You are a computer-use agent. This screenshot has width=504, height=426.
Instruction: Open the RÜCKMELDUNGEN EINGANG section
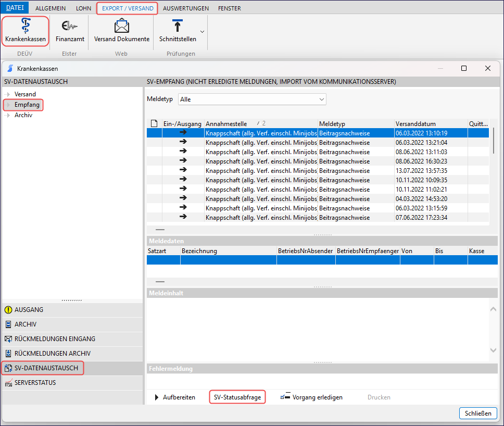point(55,339)
